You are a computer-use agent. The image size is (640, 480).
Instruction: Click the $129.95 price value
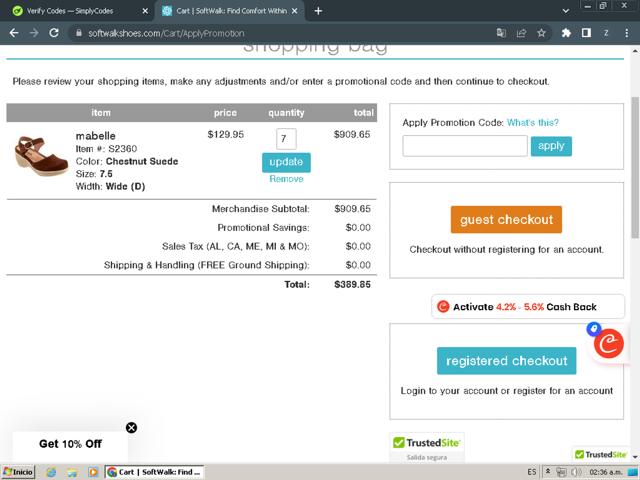(x=225, y=134)
